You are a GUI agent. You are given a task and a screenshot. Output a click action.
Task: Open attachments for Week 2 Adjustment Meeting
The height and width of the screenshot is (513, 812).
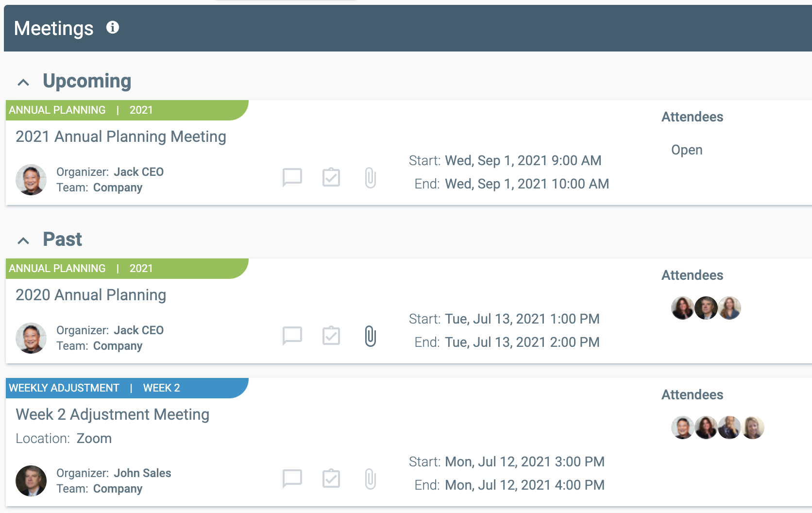pyautogui.click(x=370, y=479)
